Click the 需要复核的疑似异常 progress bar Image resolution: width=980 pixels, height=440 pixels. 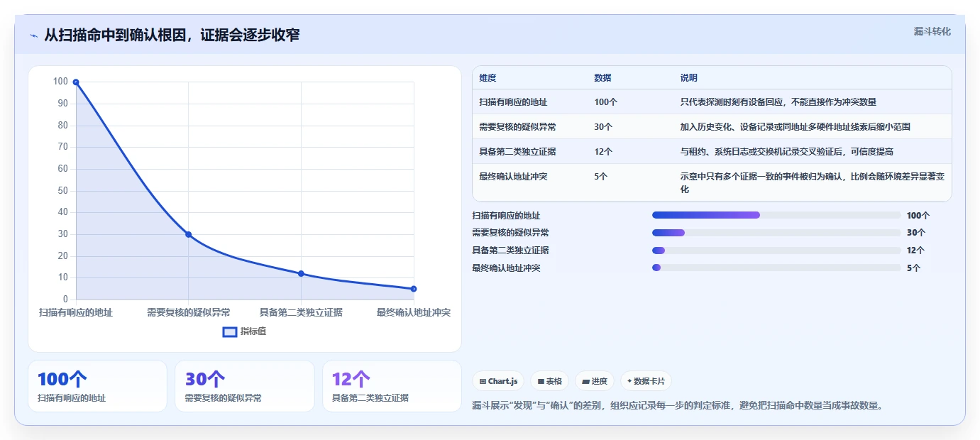[x=776, y=233]
